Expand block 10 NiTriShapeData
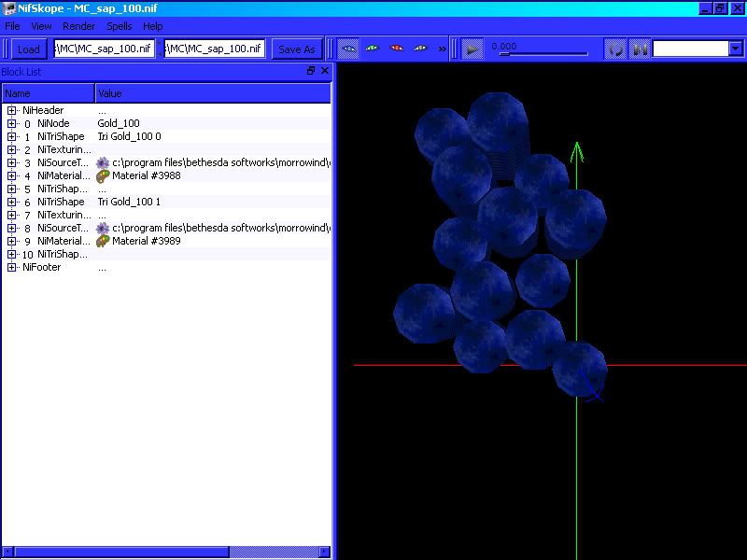This screenshot has width=747, height=560. [11, 254]
